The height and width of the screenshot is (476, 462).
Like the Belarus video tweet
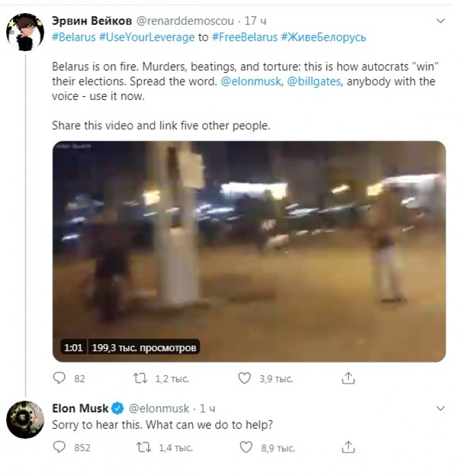pyautogui.click(x=245, y=379)
